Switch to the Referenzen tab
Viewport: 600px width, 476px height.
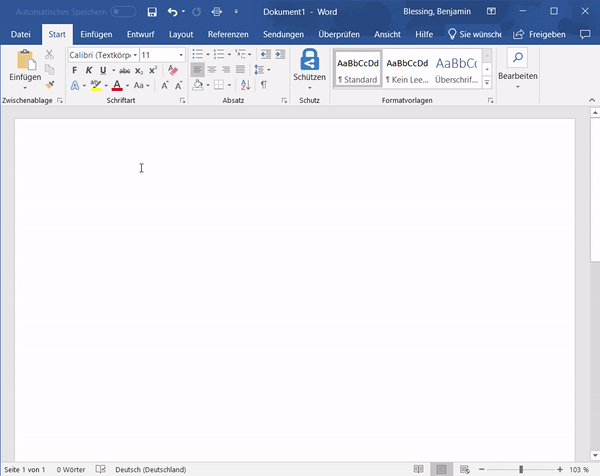coord(228,34)
